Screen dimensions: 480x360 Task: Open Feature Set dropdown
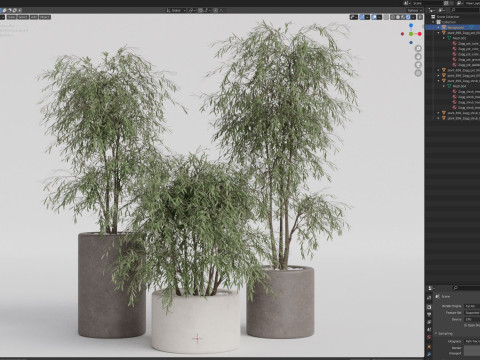pos(472,313)
